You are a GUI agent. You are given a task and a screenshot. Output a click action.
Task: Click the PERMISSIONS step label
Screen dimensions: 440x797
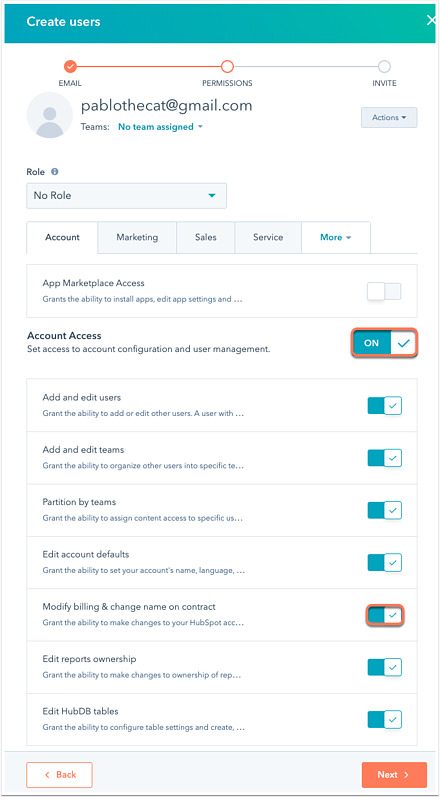pyautogui.click(x=227, y=83)
